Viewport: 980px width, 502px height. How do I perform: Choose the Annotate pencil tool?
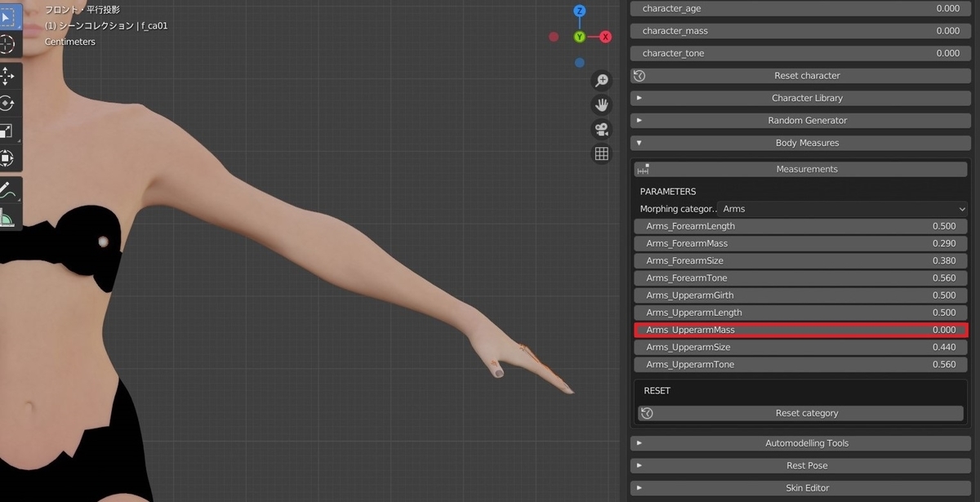pyautogui.click(x=8, y=189)
